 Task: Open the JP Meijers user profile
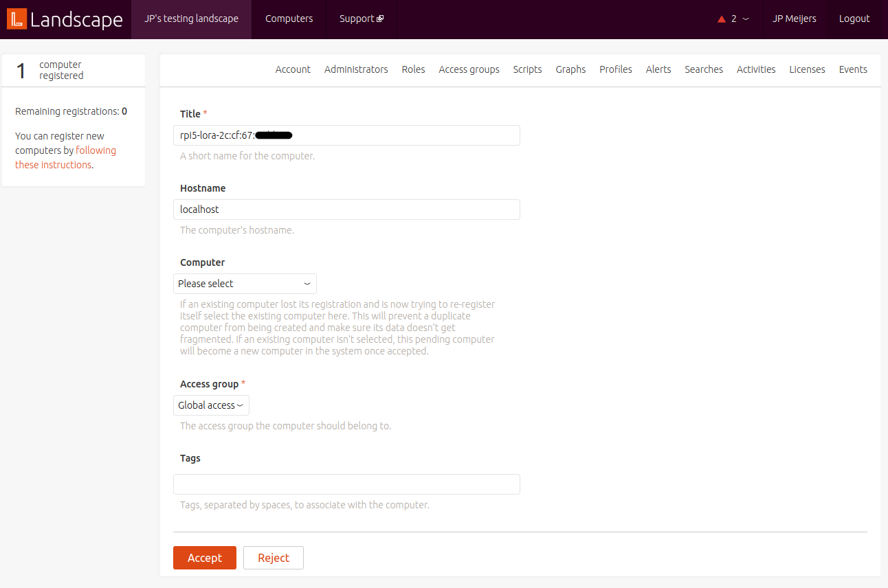click(x=794, y=19)
